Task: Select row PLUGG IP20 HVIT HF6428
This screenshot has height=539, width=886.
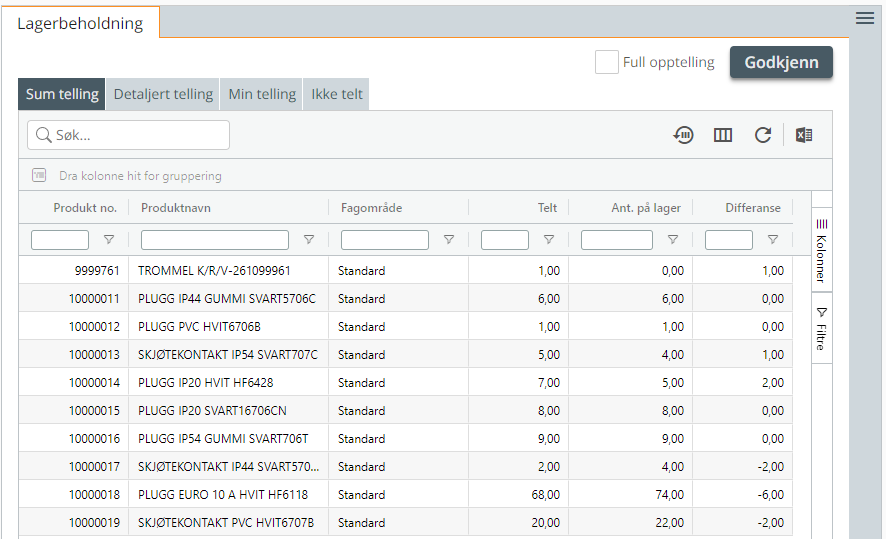Action: pyautogui.click(x=406, y=382)
